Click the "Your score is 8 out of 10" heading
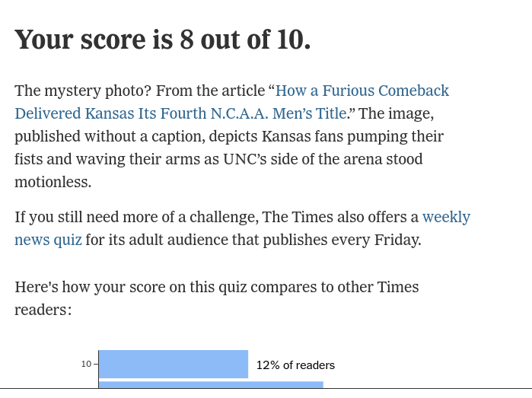This screenshot has height=398, width=532. [x=162, y=40]
